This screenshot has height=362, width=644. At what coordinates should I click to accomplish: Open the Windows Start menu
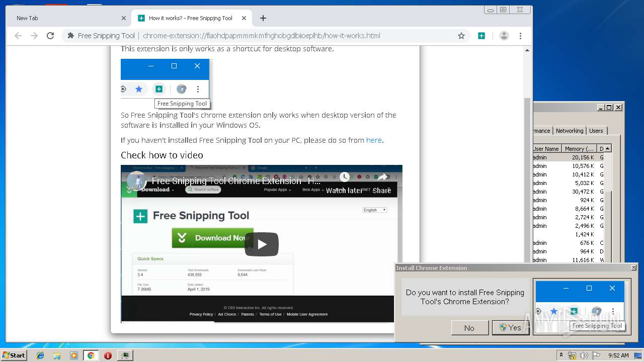click(x=14, y=355)
